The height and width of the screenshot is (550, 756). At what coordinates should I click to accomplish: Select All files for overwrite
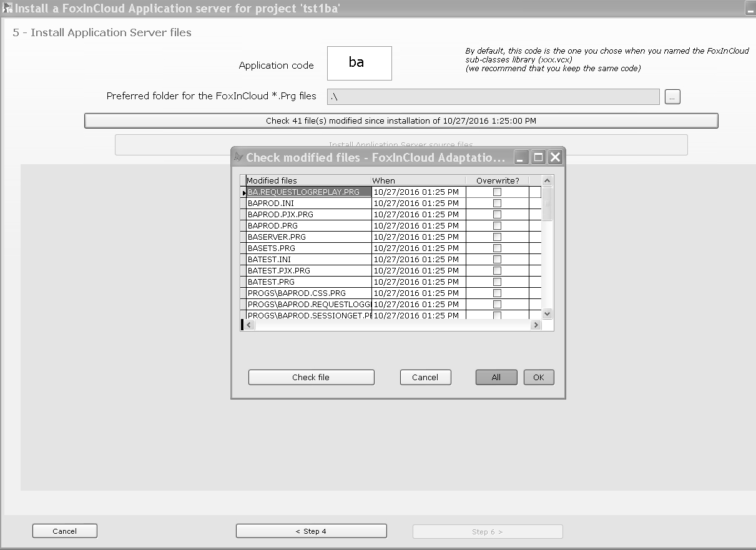[496, 377]
